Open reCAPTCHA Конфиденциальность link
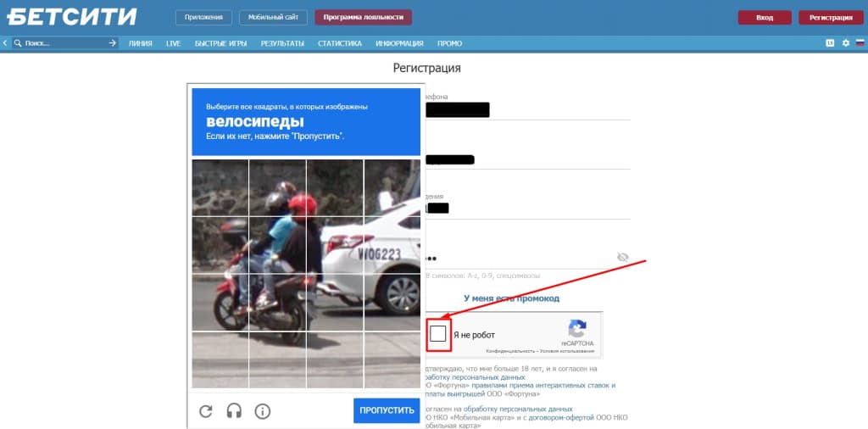The image size is (868, 429). [x=509, y=352]
